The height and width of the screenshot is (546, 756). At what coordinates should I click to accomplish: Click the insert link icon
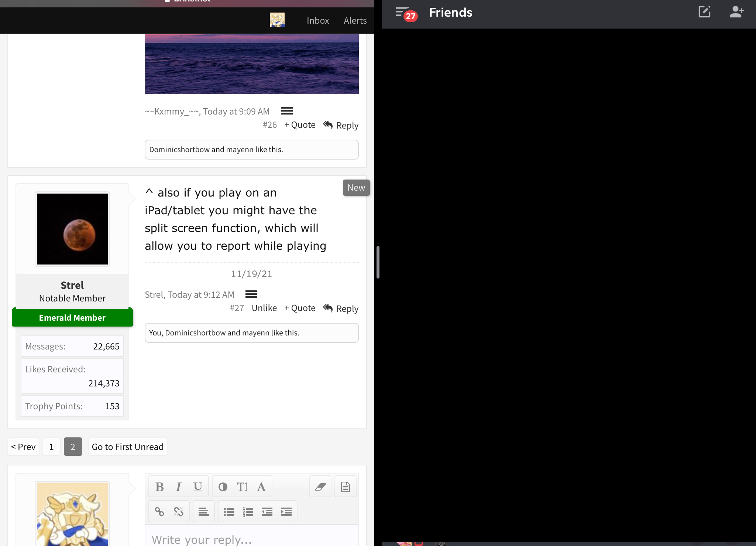pos(159,512)
